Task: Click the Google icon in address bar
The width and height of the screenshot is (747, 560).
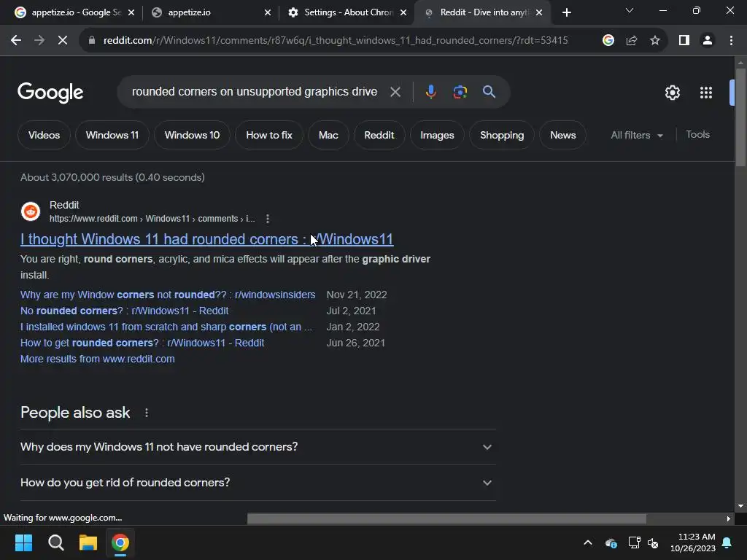Action: click(x=608, y=41)
